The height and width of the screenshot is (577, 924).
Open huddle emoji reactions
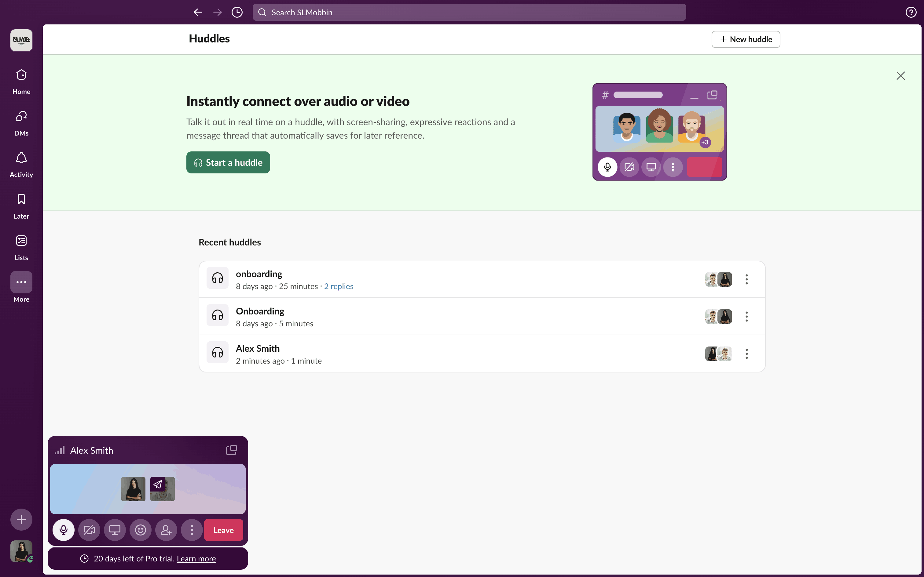141,530
